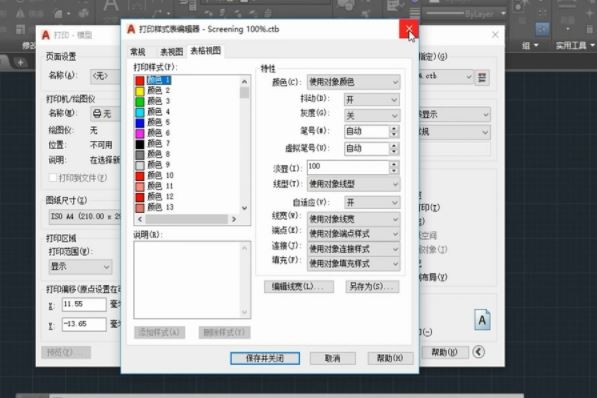Screen dimensions: 597x398
Task: Open the 连接(J) style dropdown
Action: tap(353, 249)
